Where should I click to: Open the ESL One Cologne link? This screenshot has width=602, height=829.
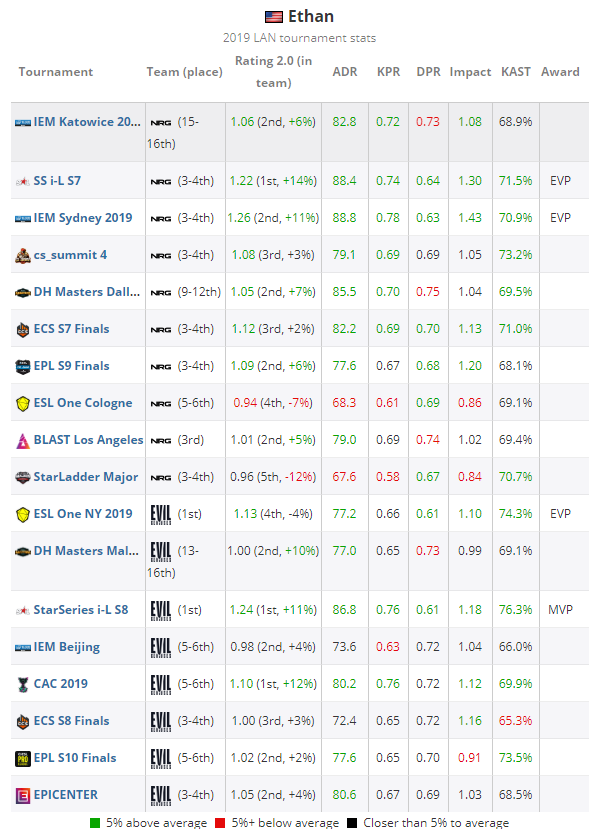pos(83,403)
